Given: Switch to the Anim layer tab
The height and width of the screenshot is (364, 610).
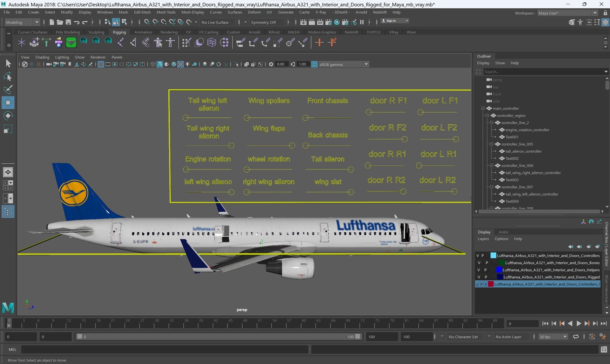Looking at the screenshot, I should 503,232.
